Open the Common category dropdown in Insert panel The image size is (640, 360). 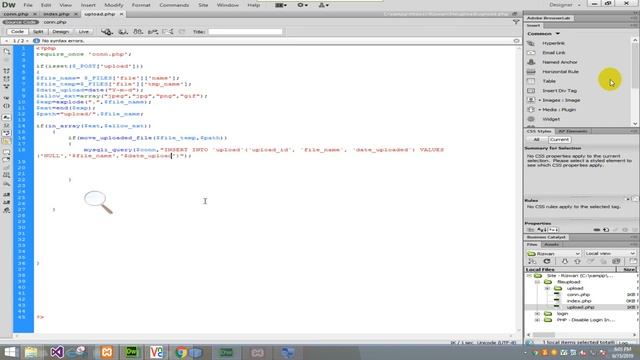[x=544, y=33]
